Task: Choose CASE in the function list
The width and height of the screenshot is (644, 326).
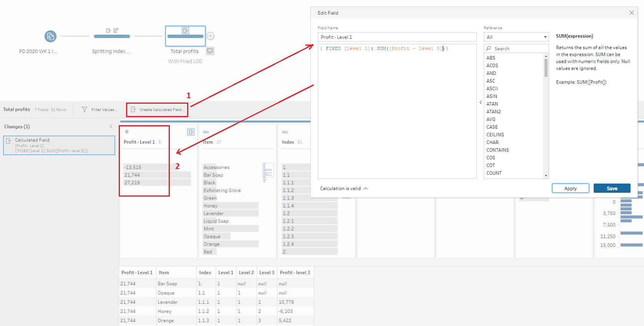Action: (492, 127)
